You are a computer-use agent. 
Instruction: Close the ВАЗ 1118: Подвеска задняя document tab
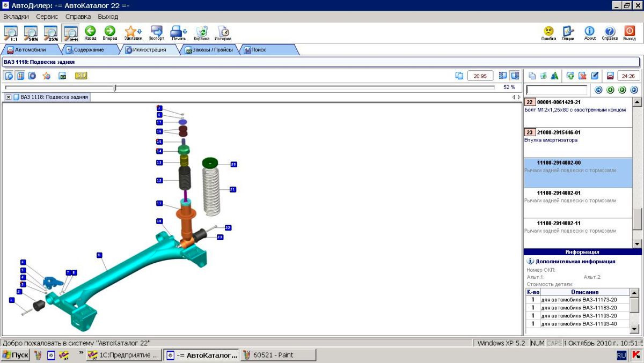9,97
